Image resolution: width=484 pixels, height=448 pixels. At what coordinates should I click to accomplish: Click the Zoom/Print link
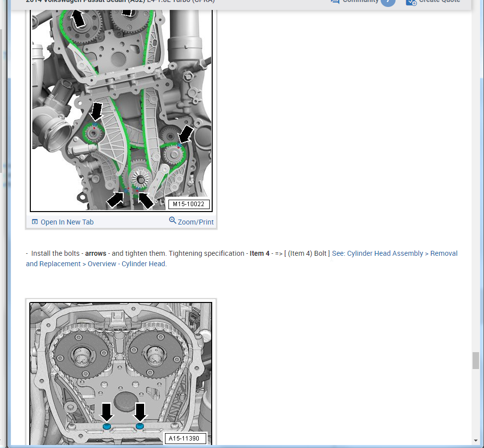click(x=195, y=222)
